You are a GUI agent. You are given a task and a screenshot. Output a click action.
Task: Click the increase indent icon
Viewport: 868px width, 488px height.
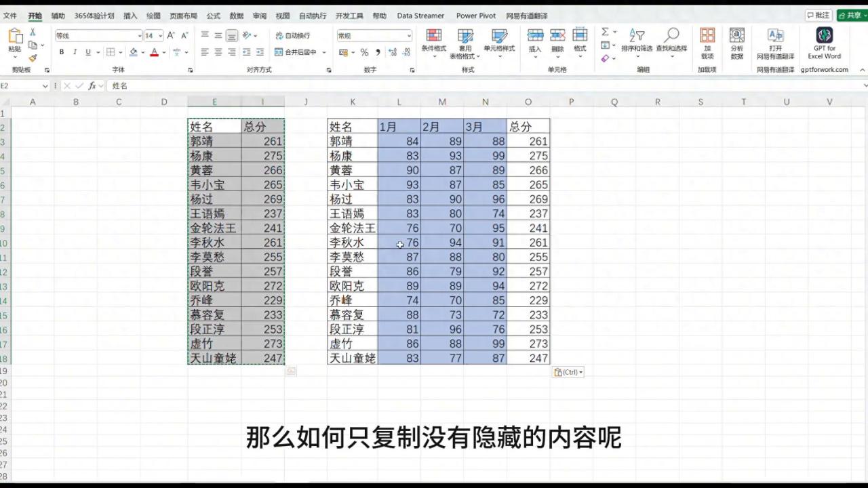point(260,52)
